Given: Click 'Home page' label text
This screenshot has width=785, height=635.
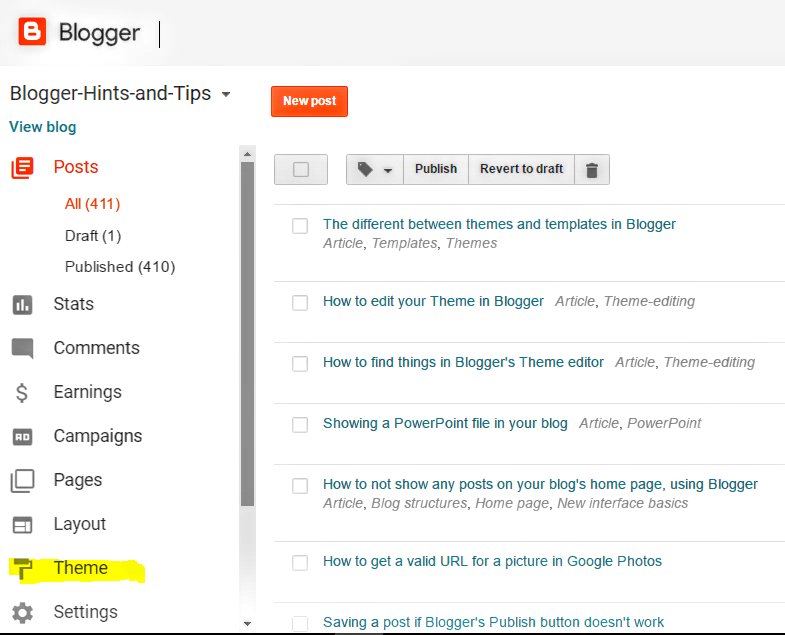Looking at the screenshot, I should tap(512, 503).
